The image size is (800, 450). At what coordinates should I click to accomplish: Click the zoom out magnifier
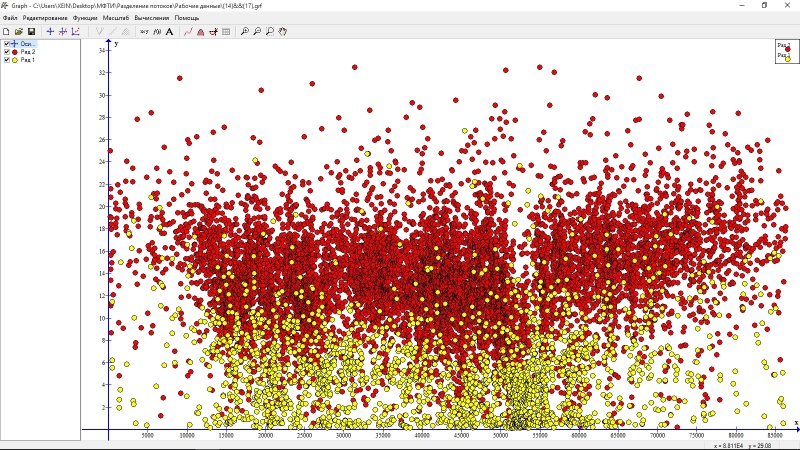coord(257,32)
